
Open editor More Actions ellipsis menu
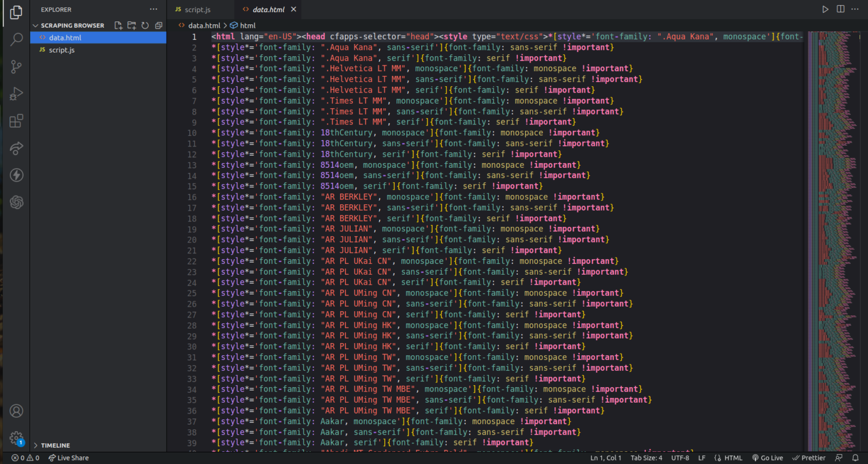[855, 9]
